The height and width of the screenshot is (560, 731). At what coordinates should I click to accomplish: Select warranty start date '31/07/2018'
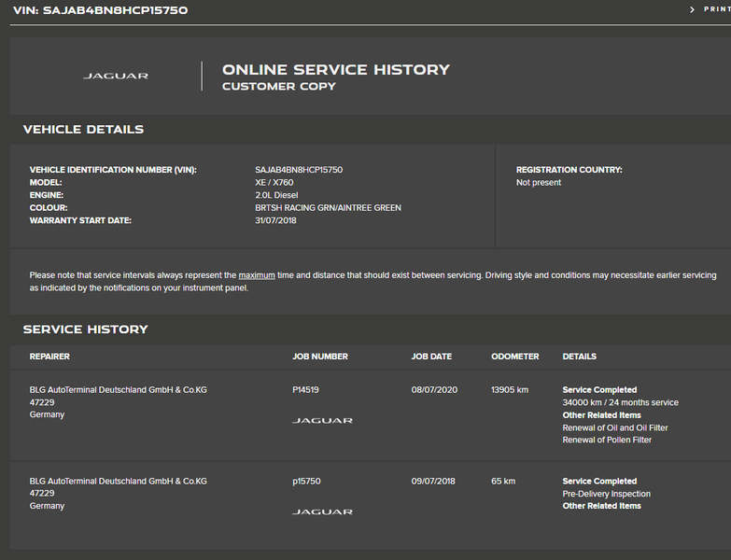pos(275,220)
